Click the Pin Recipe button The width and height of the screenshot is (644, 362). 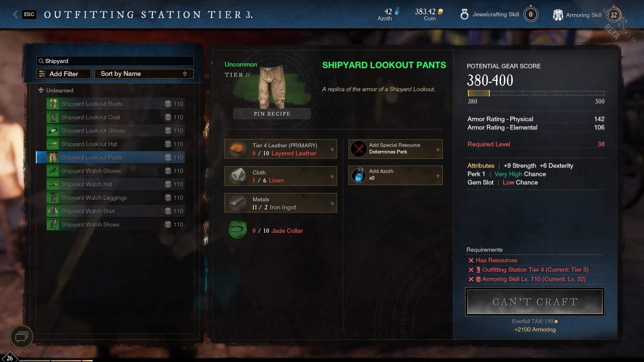(272, 114)
